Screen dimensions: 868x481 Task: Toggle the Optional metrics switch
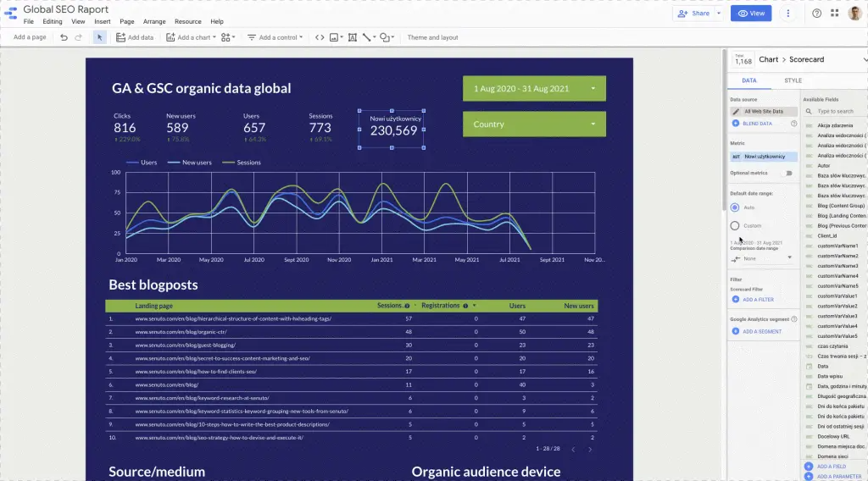coord(788,173)
